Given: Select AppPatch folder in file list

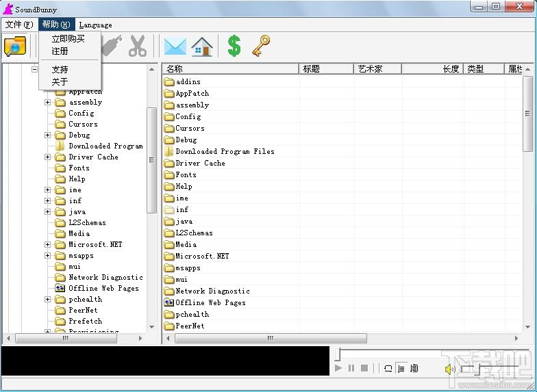Looking at the screenshot, I should pyautogui.click(x=192, y=93).
